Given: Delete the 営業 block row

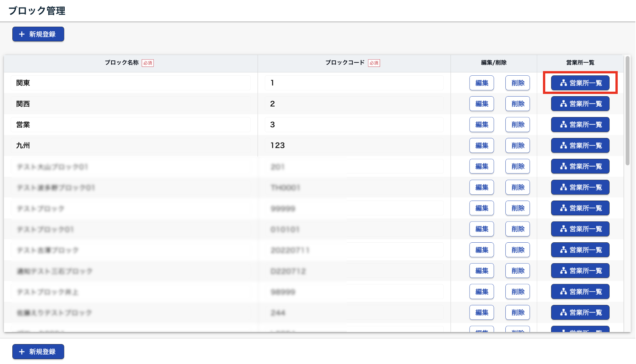Looking at the screenshot, I should (517, 125).
